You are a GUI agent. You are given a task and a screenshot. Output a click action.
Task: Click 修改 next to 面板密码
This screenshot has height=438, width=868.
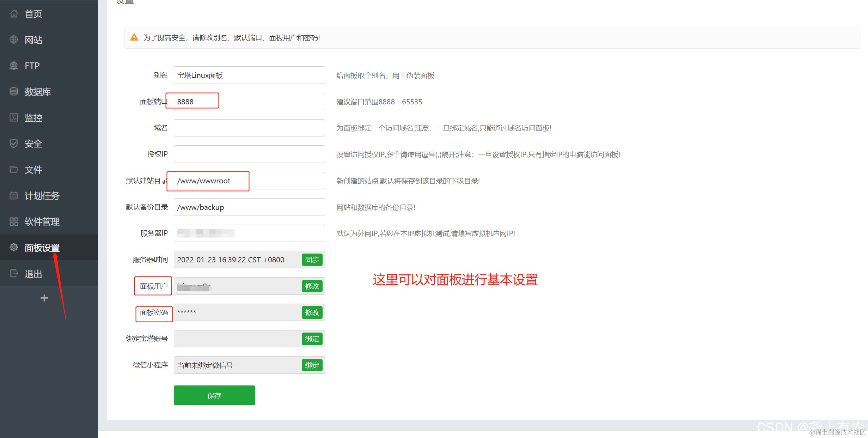point(312,312)
